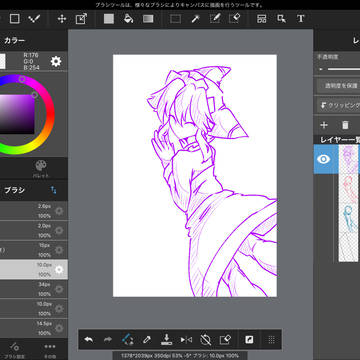Image resolution: width=360 pixels, height=360 pixels.
Task: Open the Palette tab
Action: tap(41, 168)
